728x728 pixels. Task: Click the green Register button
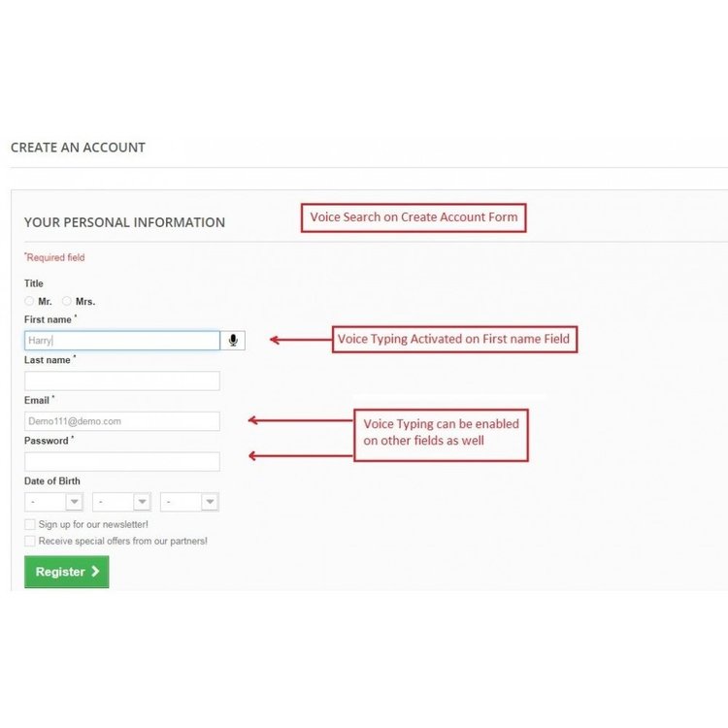tap(67, 572)
